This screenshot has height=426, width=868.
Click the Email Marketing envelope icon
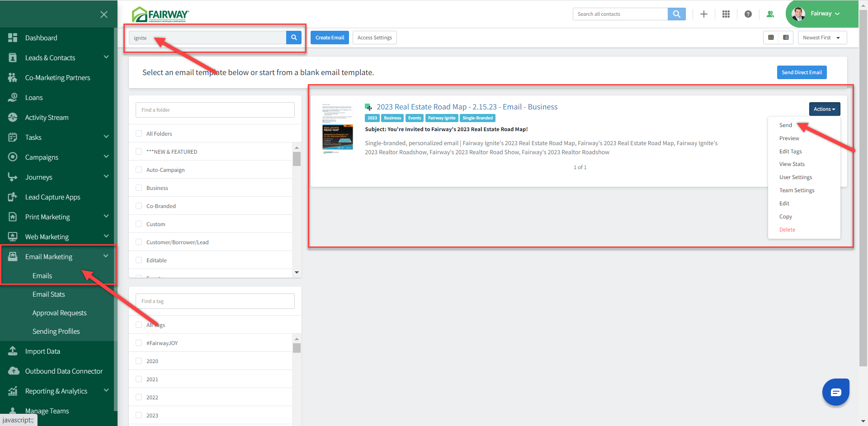[x=13, y=257]
